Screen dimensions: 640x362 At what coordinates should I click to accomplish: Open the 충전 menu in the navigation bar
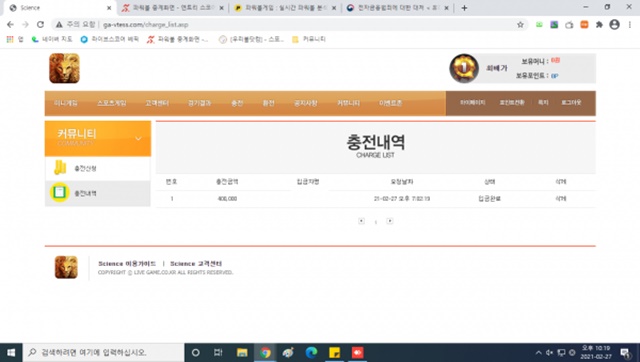(237, 103)
